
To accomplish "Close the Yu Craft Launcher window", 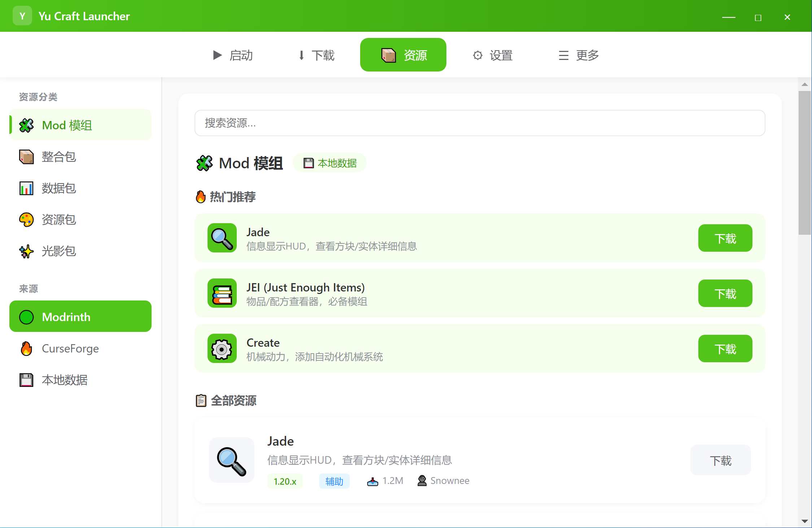I will click(x=787, y=17).
